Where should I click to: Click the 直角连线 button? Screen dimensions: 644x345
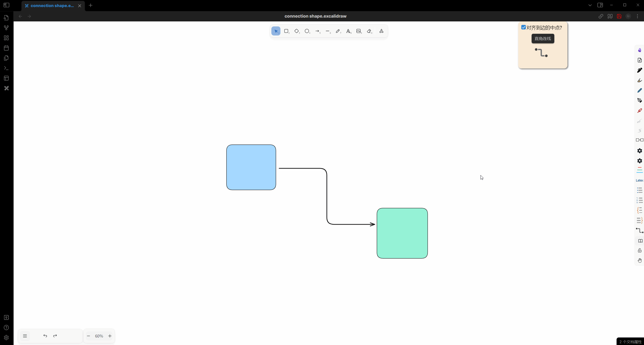(543, 39)
